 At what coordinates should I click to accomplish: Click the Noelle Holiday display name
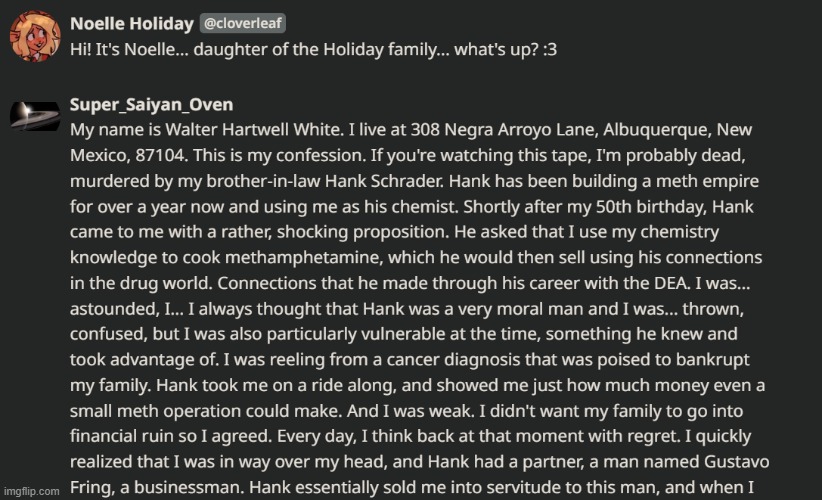click(x=132, y=24)
